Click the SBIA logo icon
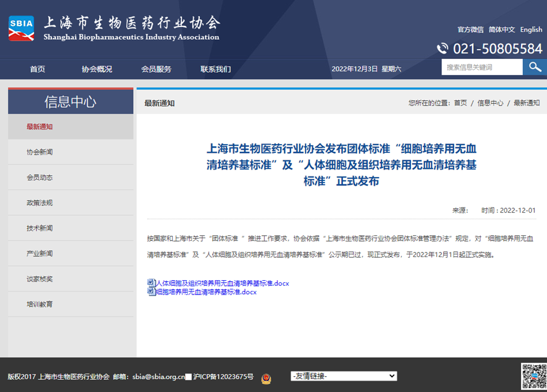547x392 pixels. (21, 28)
